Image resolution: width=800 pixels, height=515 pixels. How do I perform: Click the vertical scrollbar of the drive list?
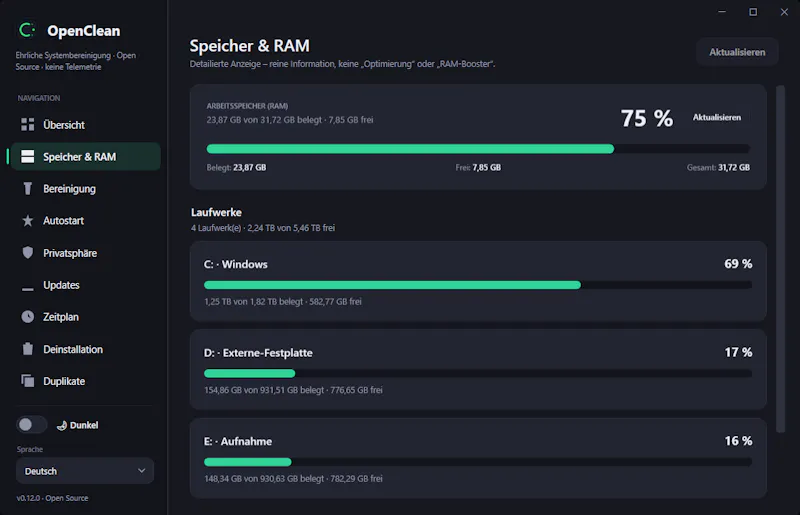pos(780,259)
